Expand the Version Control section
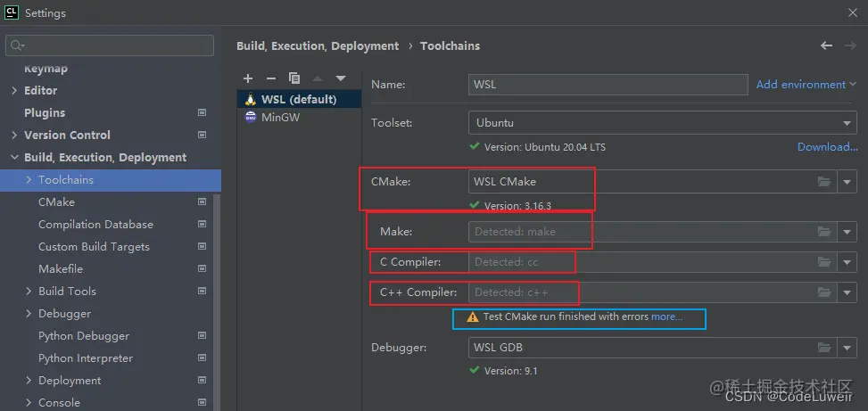The width and height of the screenshot is (868, 411). click(x=14, y=135)
